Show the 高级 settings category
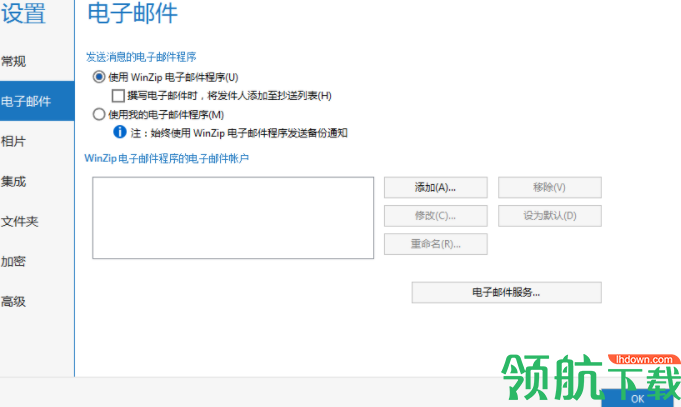This screenshot has width=681, height=407. point(13,301)
